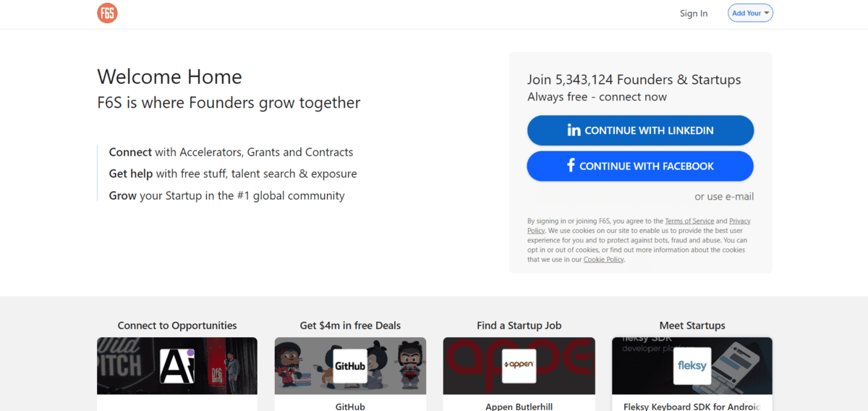Choose the or use e-mail option

pos(723,196)
